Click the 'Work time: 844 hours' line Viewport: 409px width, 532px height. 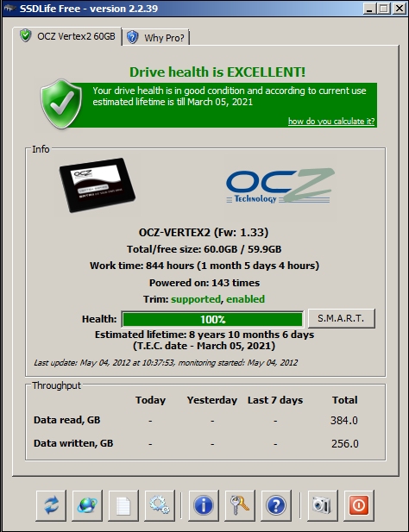(x=204, y=266)
